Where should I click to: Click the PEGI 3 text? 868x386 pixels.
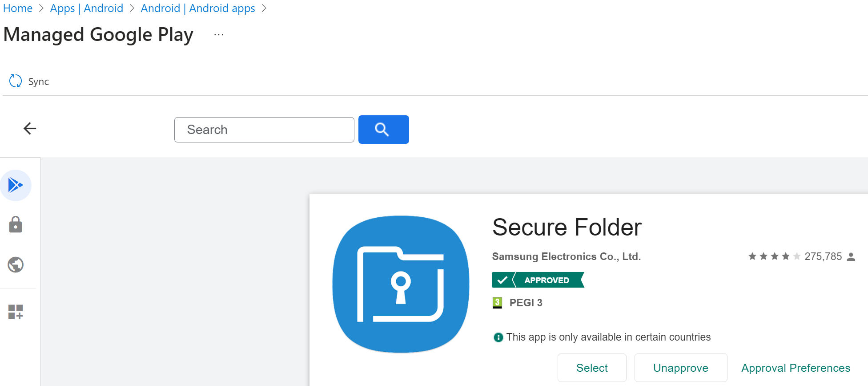526,303
